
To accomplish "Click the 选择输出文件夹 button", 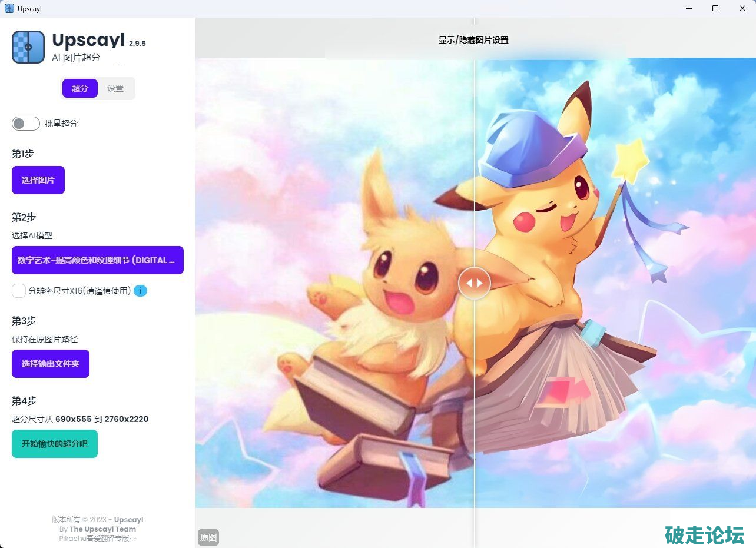I will tap(51, 364).
